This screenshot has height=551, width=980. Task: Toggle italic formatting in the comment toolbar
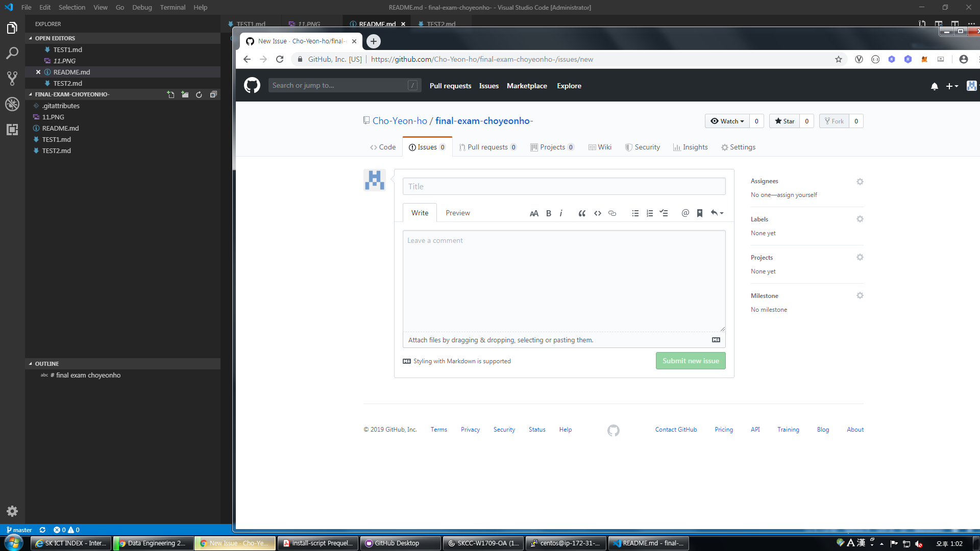click(x=561, y=213)
